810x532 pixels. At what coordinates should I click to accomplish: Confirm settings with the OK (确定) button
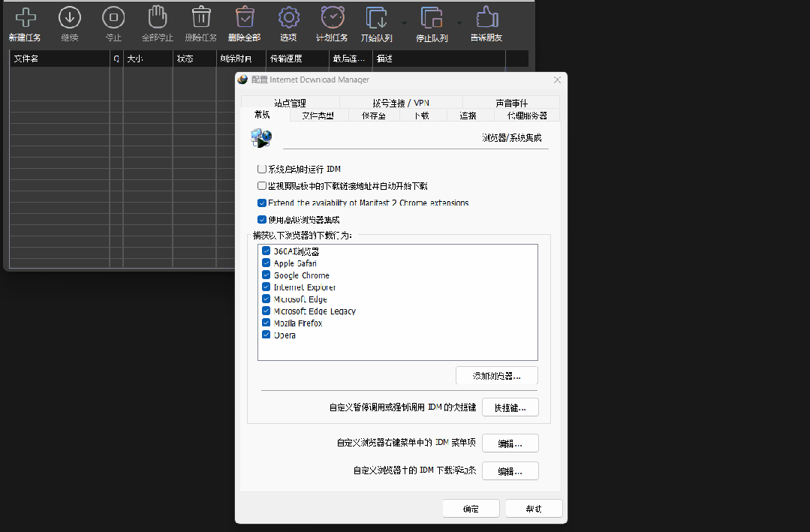(x=471, y=508)
